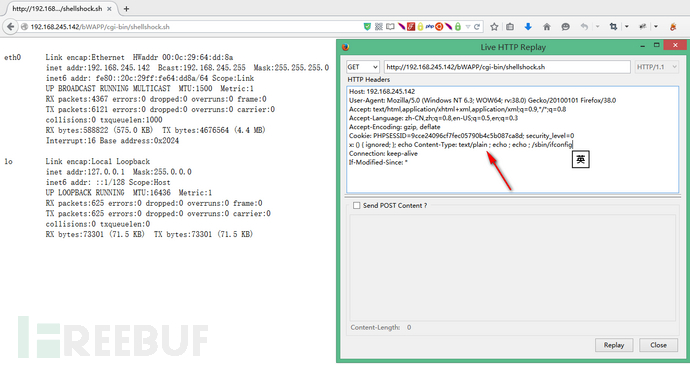Click the Content-Length value 0

tap(409, 327)
